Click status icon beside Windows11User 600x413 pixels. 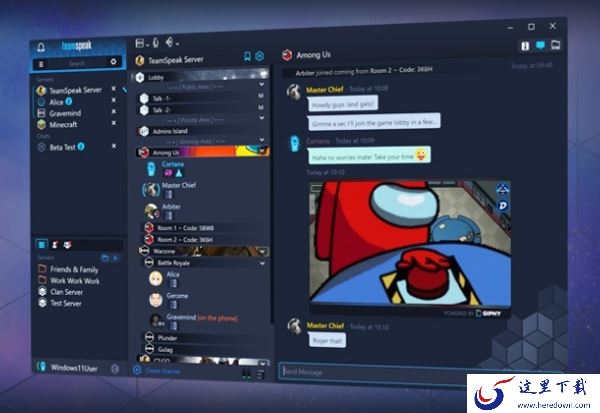115,369
